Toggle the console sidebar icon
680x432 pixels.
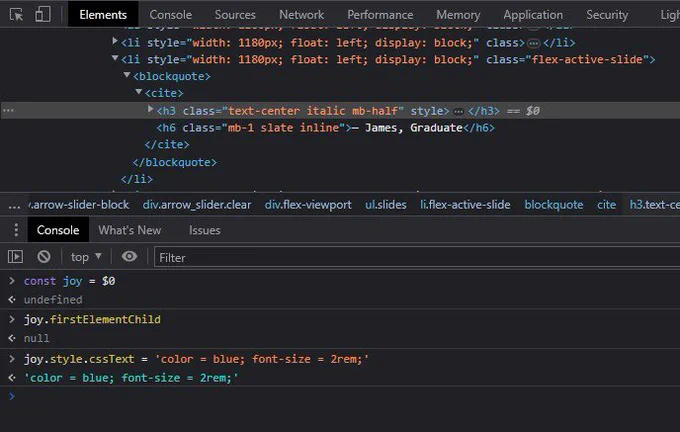16,257
